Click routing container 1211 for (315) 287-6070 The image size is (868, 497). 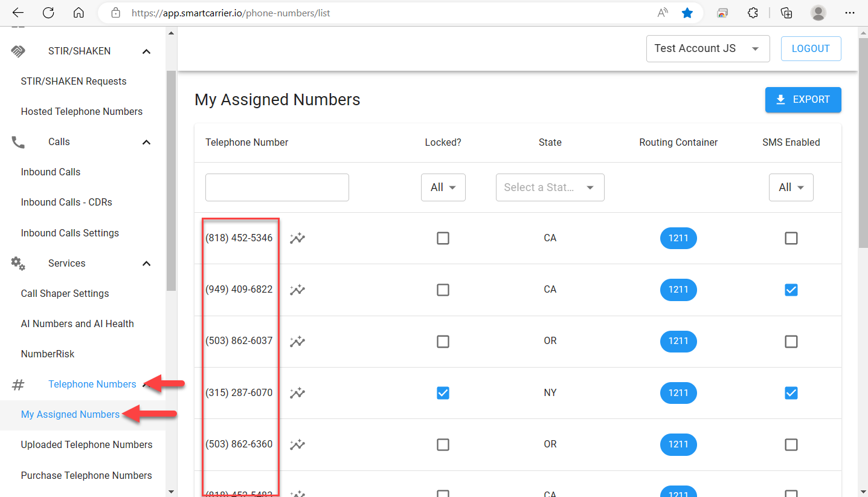click(678, 393)
